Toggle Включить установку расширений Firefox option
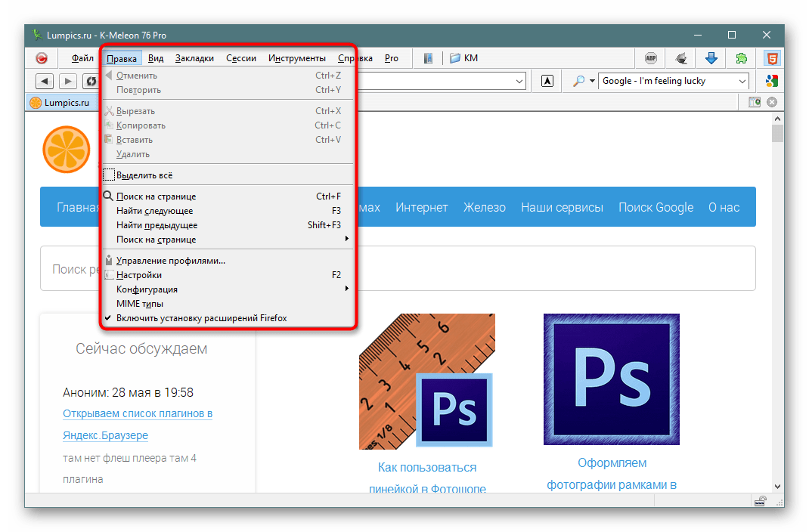Viewport: 809px width, 532px height. pyautogui.click(x=228, y=318)
